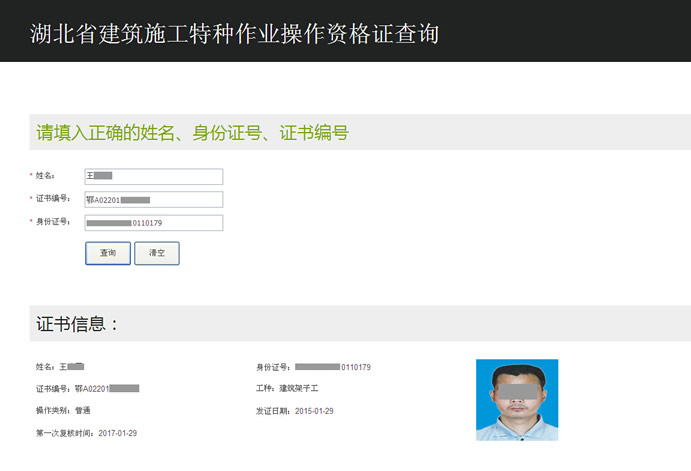
Task: Click the red asterisk beside 姓名 label
Action: click(x=31, y=176)
